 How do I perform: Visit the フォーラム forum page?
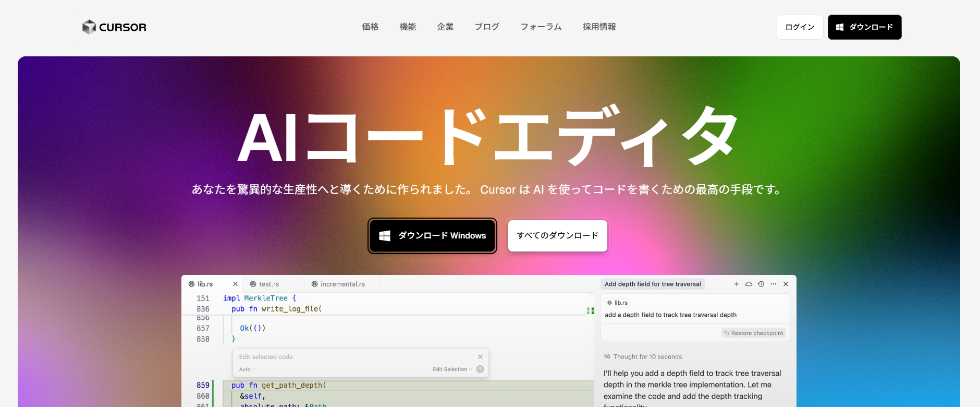tap(541, 27)
